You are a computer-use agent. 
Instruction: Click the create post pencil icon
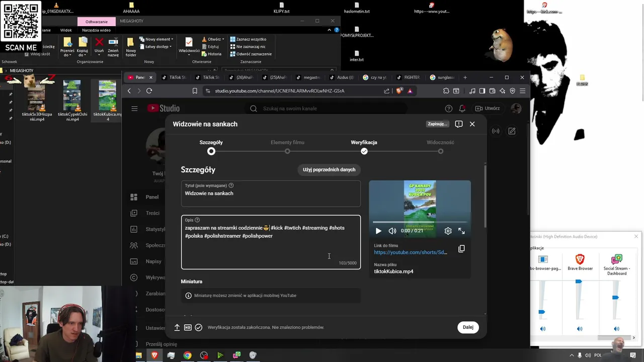[512, 131]
